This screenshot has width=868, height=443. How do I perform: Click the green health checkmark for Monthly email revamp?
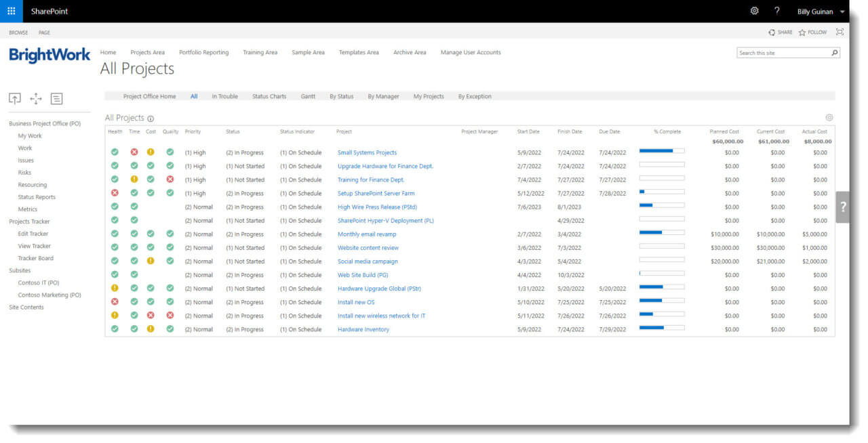[115, 234]
